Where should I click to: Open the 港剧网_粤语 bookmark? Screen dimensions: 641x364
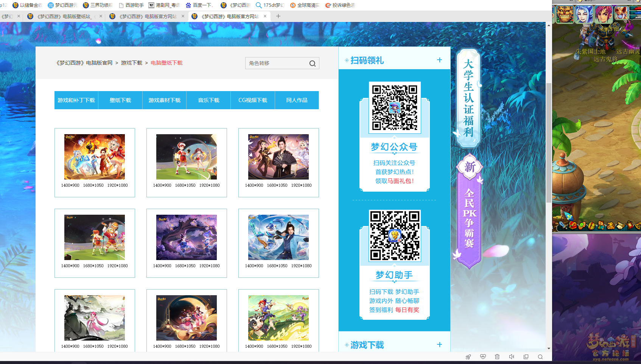(x=164, y=5)
